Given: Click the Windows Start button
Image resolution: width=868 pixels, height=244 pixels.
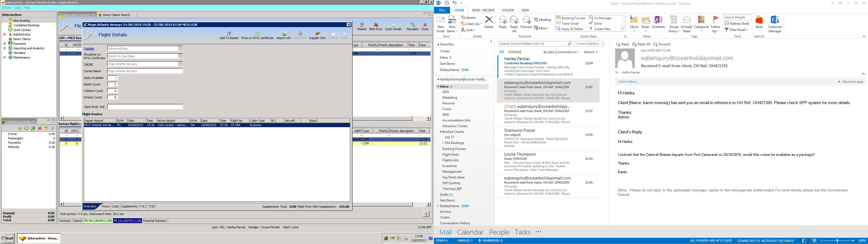Looking at the screenshot, I should 7,238.
